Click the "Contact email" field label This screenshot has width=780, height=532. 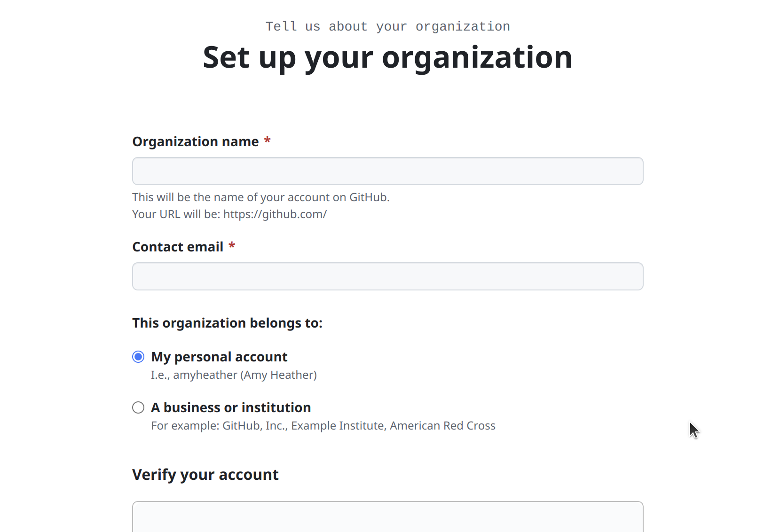pyautogui.click(x=178, y=247)
